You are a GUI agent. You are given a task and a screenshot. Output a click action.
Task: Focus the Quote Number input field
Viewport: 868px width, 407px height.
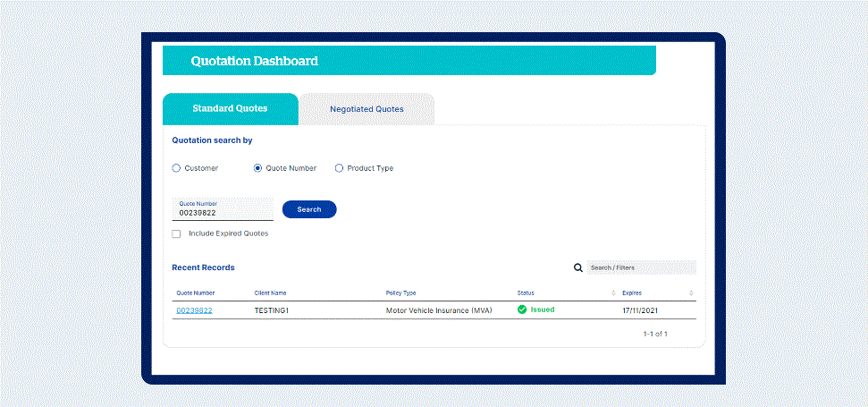223,209
